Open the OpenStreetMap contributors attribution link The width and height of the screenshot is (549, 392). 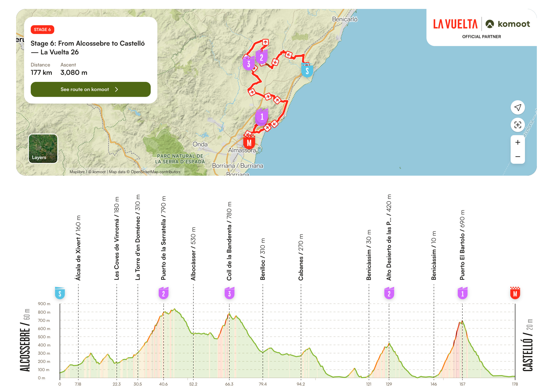(x=155, y=172)
